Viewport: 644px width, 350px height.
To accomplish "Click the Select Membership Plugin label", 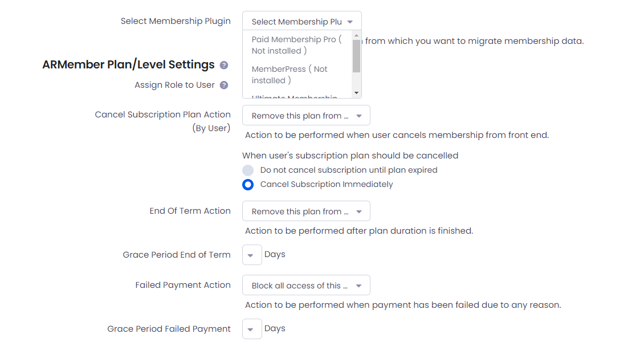I will click(176, 21).
